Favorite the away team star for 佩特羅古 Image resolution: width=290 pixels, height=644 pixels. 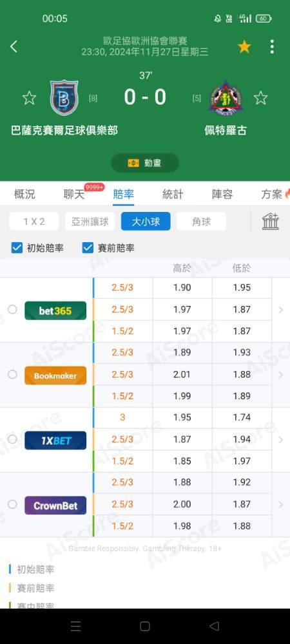pos(260,98)
